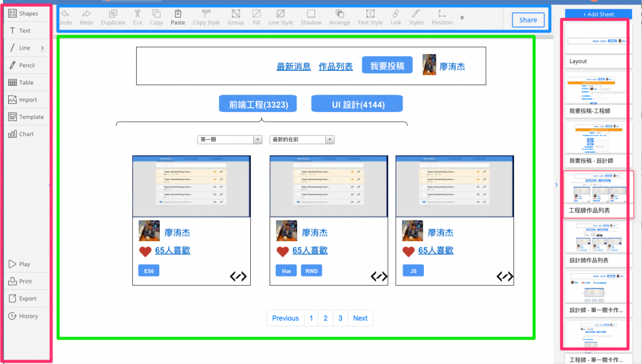The image size is (642, 364).
Task: Click the Copy Style icon
Action: (206, 18)
